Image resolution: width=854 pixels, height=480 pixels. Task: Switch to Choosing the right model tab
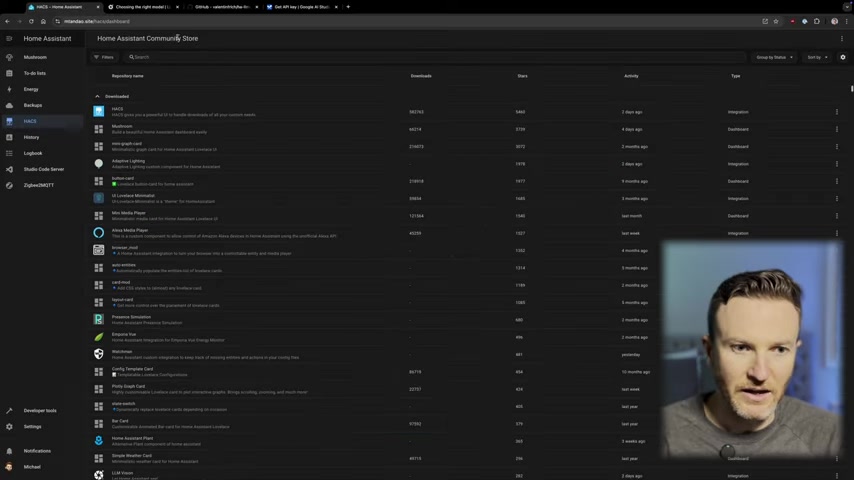143,7
